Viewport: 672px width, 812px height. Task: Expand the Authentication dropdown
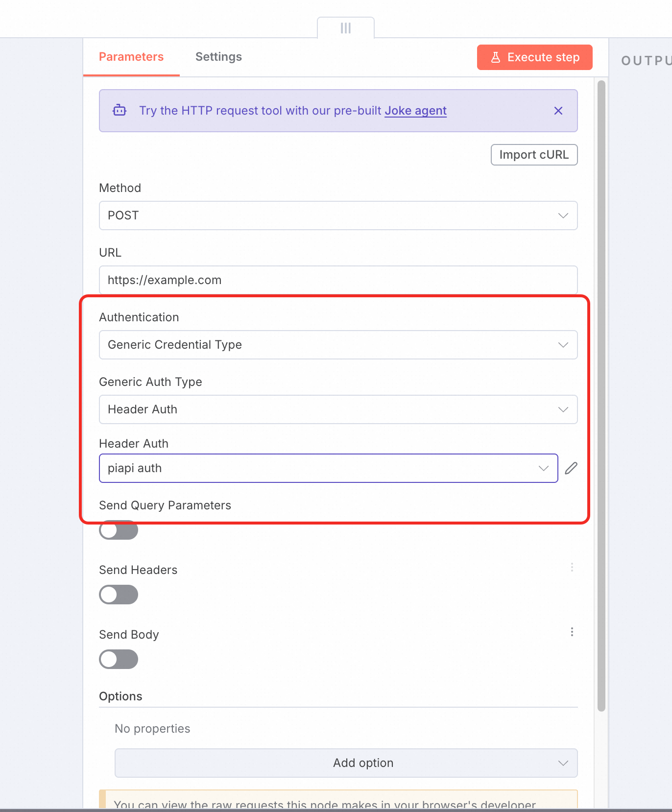point(338,345)
